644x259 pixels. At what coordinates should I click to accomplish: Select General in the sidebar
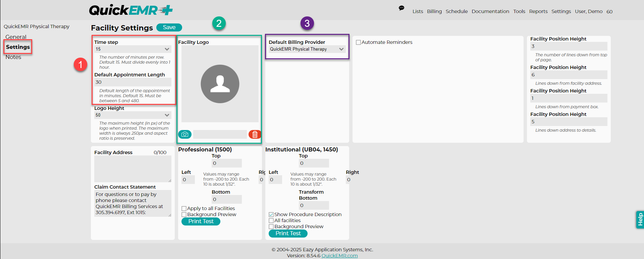tap(16, 37)
